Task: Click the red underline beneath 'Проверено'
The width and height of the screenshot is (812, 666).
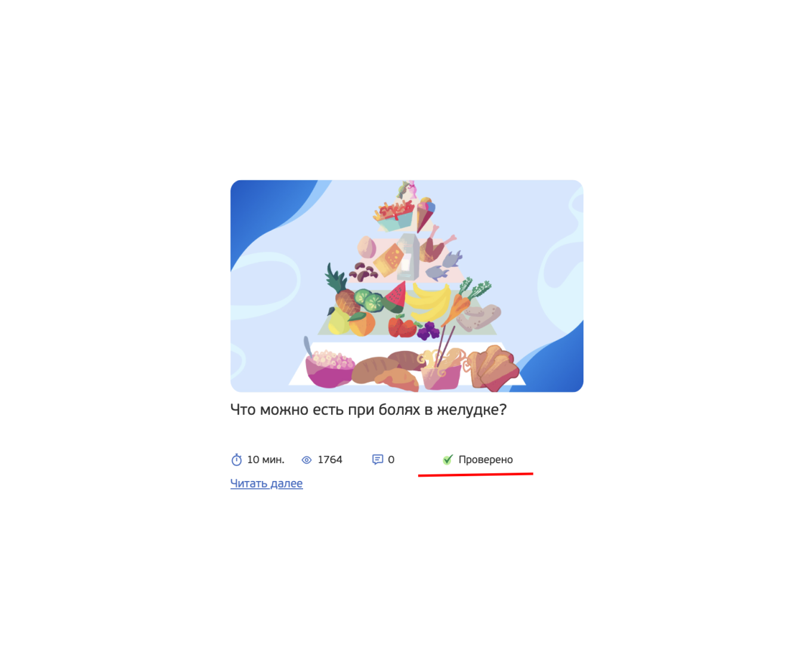Action: tap(476, 474)
